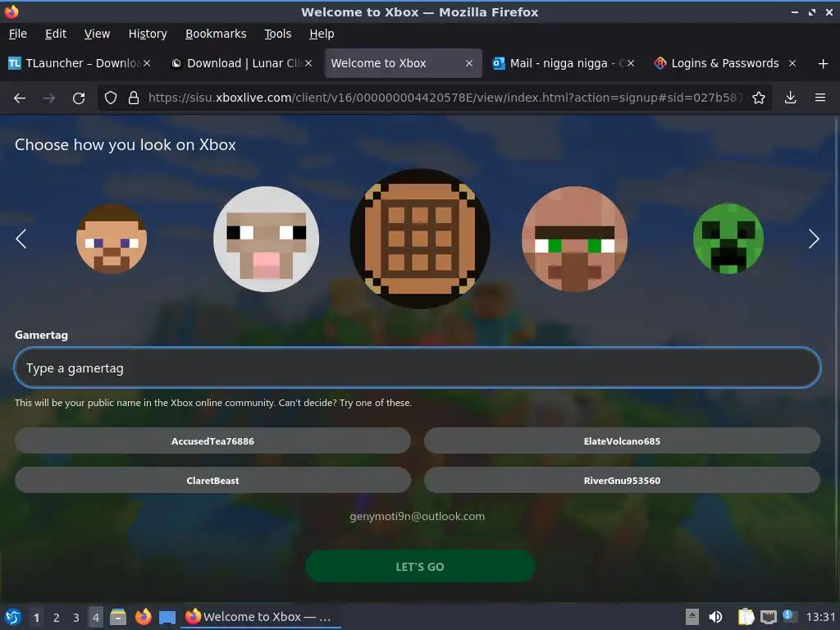Viewport: 840px width, 630px height.
Task: Open the Edit menu
Action: (56, 34)
